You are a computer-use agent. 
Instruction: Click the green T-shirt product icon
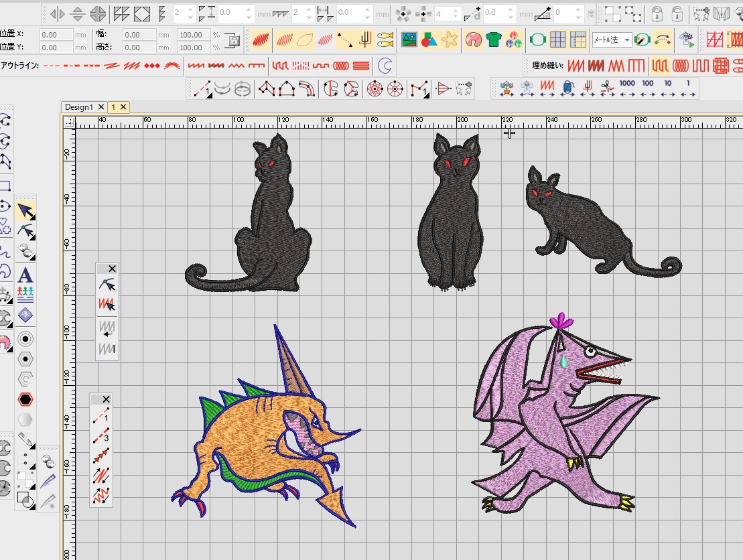pyautogui.click(x=493, y=40)
